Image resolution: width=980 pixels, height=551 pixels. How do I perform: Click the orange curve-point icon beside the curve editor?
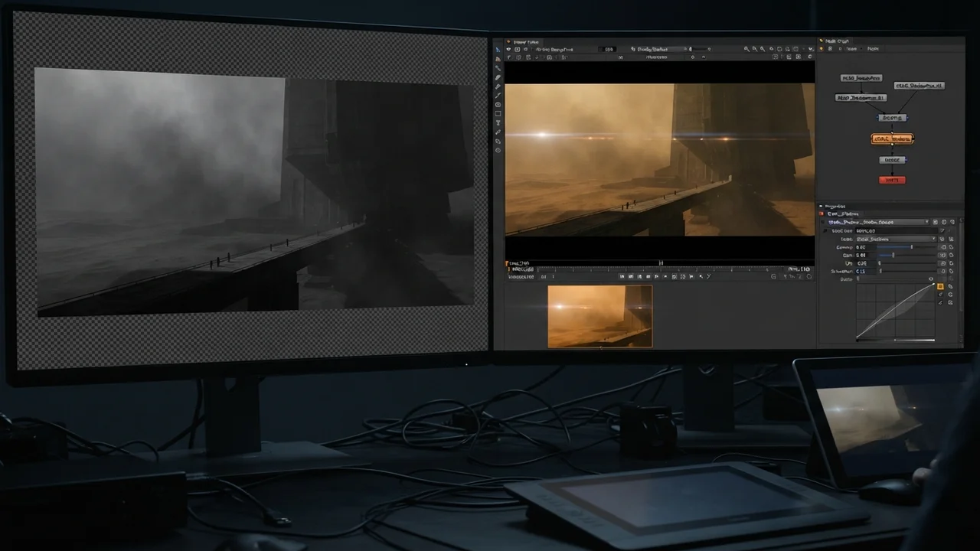pos(940,286)
